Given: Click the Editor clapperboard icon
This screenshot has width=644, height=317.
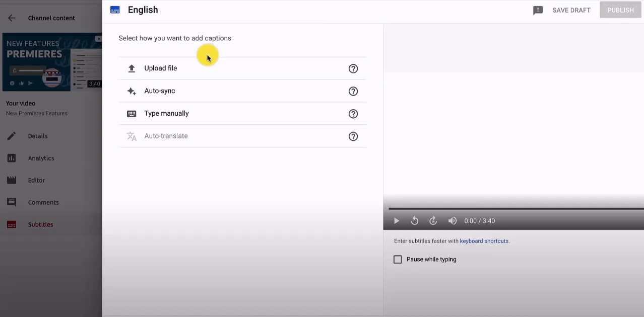Looking at the screenshot, I should pos(12,180).
